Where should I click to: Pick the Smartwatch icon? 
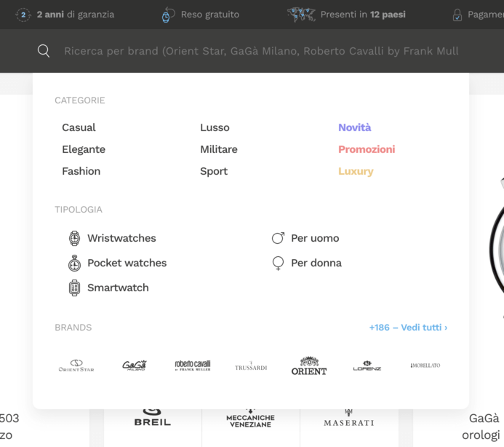pos(74,288)
